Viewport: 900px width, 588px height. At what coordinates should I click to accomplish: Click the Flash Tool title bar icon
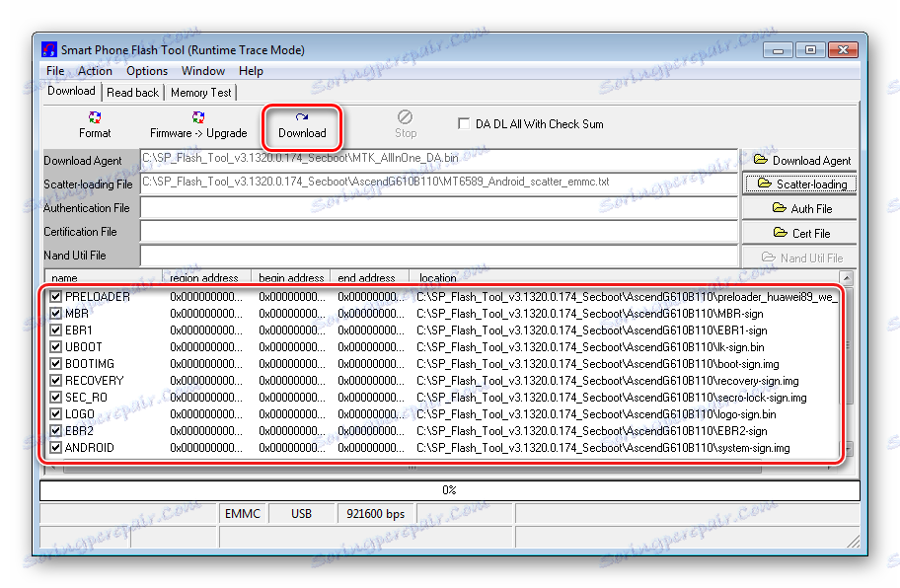[x=49, y=50]
